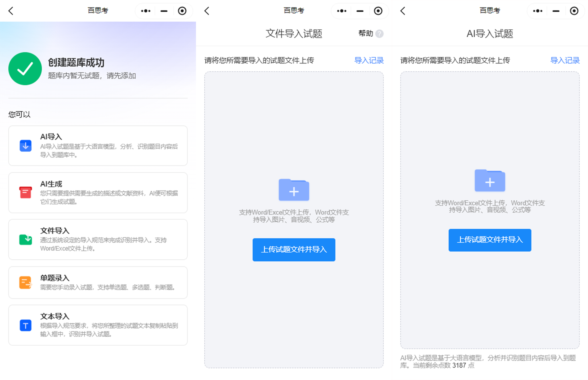Click the add-folder icon in 文件导入试题
This screenshot has height=380, width=588.
click(294, 189)
